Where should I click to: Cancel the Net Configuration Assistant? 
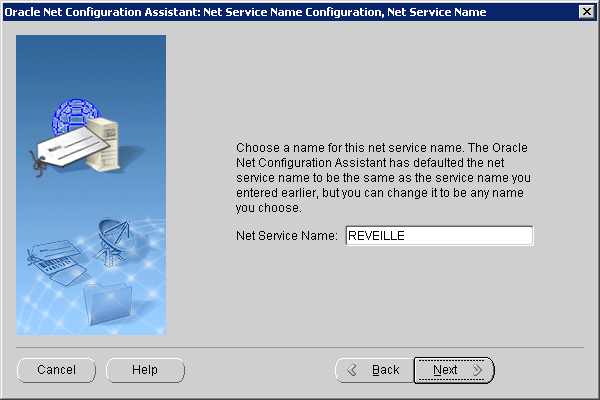(x=56, y=370)
